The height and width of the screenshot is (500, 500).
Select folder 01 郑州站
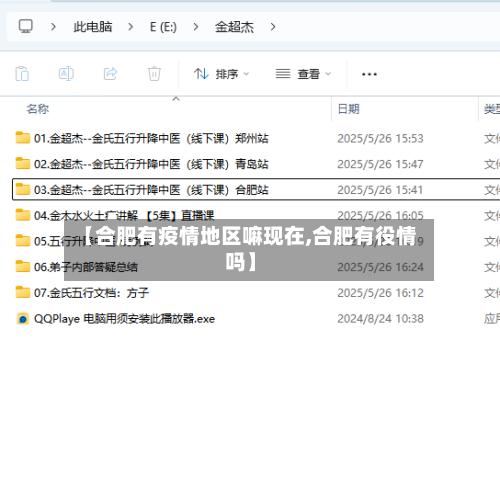click(151, 138)
